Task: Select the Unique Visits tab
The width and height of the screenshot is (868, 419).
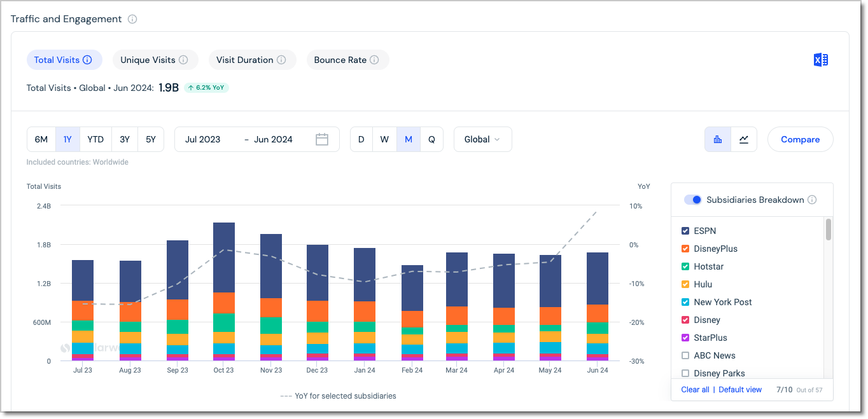Action: tap(155, 60)
